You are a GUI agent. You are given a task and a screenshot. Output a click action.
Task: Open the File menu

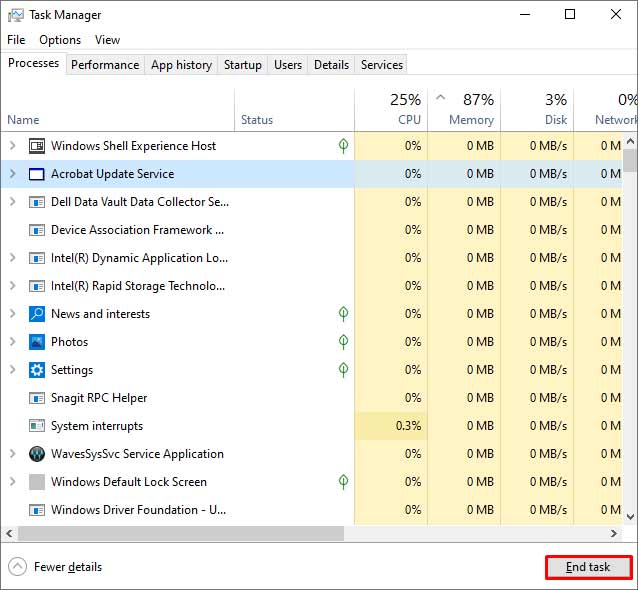click(16, 40)
